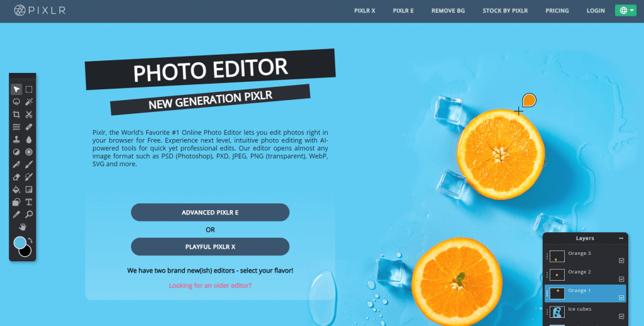Select the Orange 3 layer thumbnail
This screenshot has width=644, height=326.
pos(557,257)
